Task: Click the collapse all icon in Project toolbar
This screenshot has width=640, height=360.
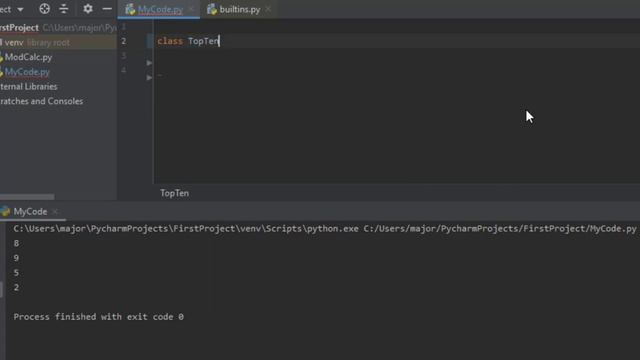Action: point(64,9)
